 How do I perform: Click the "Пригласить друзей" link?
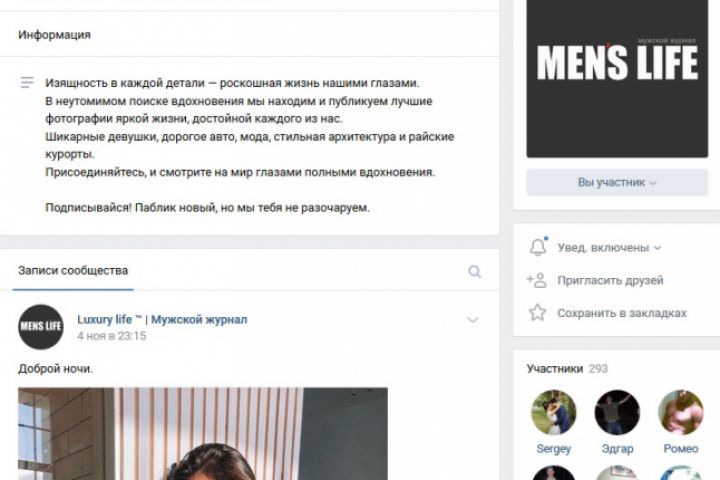610,280
